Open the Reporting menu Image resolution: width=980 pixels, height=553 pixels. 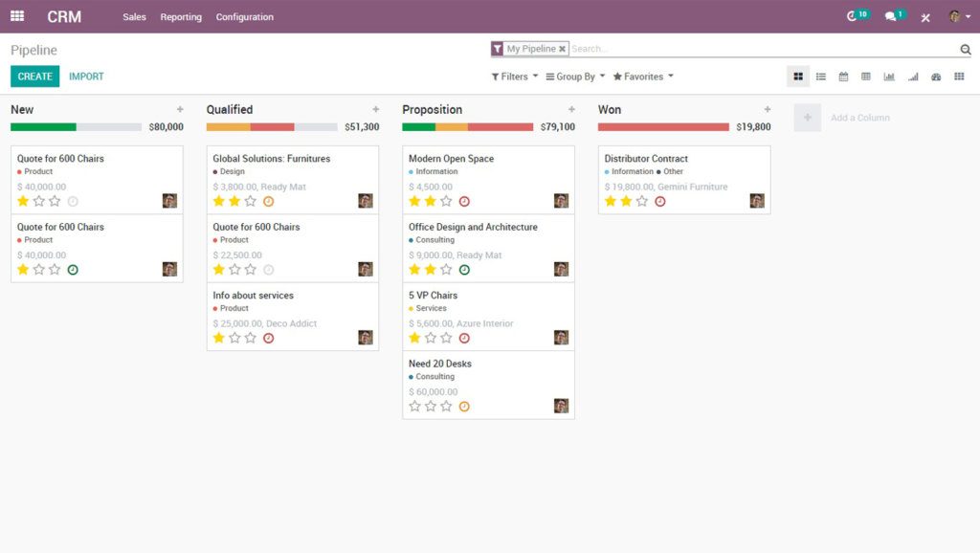180,16
